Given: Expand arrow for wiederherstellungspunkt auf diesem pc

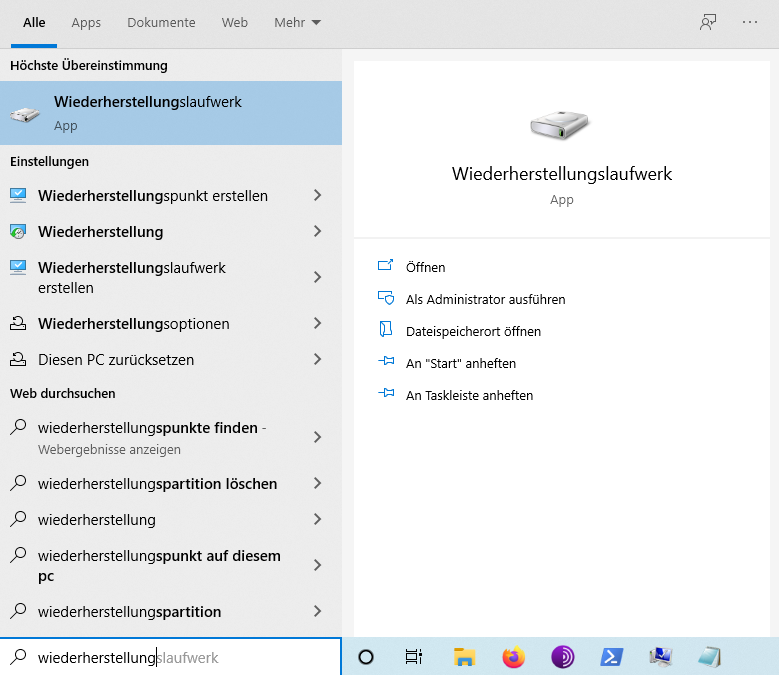Looking at the screenshot, I should (317, 565).
